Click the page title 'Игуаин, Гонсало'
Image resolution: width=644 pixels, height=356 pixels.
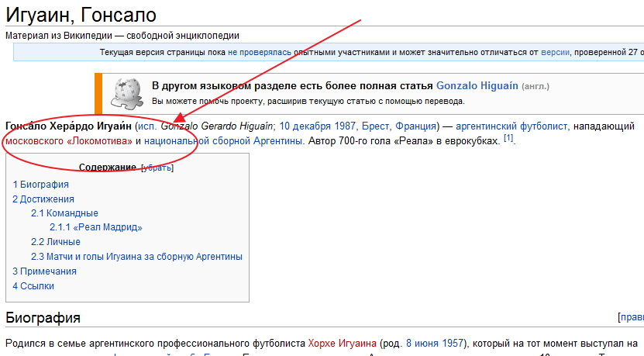click(x=81, y=15)
